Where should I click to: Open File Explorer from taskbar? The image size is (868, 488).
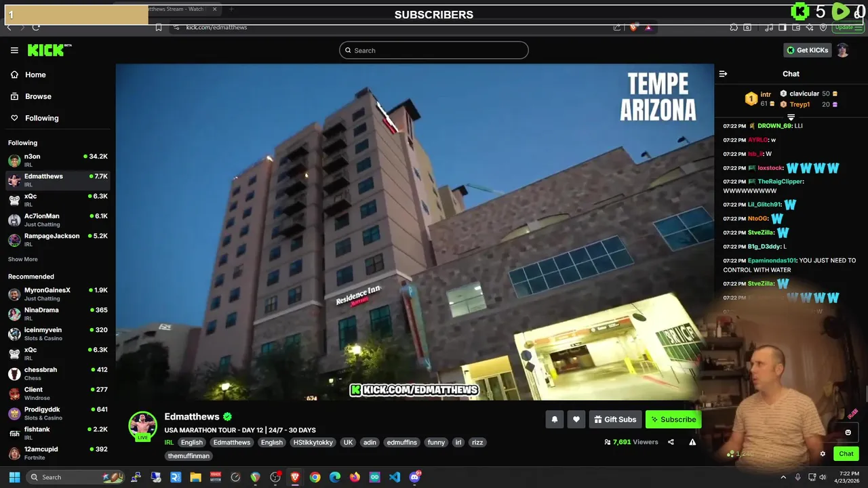195,477
